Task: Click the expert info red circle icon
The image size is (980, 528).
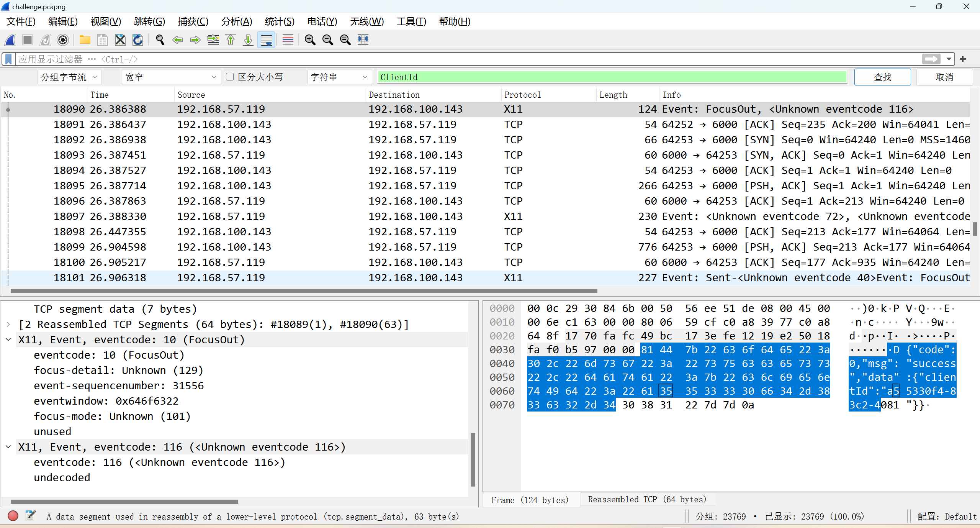Action: pyautogui.click(x=13, y=516)
